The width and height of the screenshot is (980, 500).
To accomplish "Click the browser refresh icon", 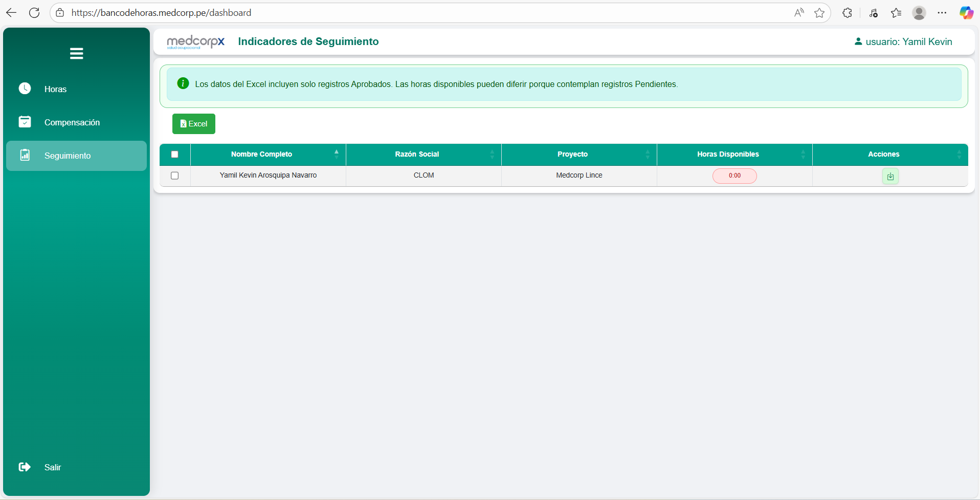I will [34, 13].
